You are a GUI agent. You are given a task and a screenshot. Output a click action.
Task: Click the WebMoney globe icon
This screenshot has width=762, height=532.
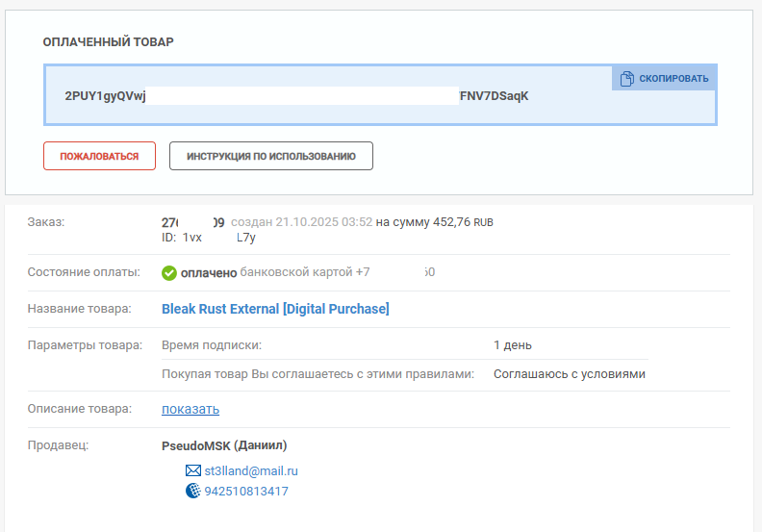coord(193,491)
